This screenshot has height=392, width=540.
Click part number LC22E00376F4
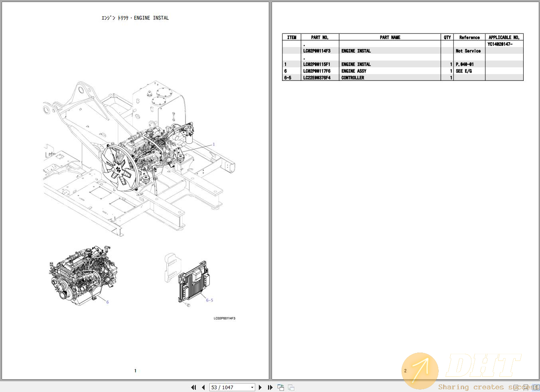pyautogui.click(x=317, y=78)
